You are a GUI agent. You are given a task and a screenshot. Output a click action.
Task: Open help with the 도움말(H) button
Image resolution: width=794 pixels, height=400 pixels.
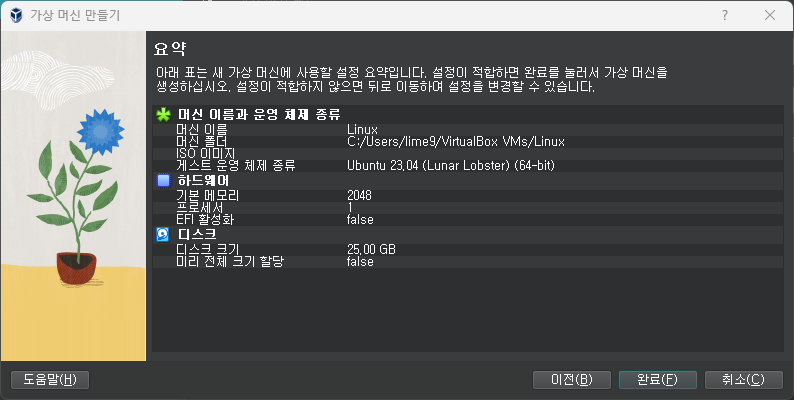click(x=50, y=380)
